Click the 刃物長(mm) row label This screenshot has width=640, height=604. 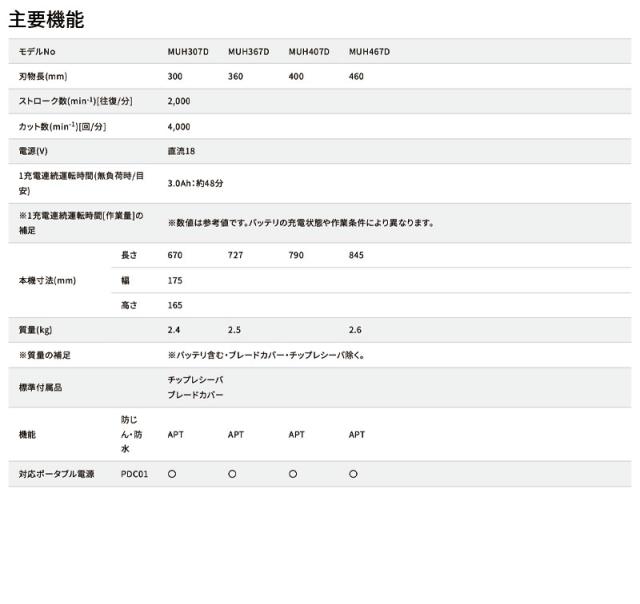tap(43, 76)
